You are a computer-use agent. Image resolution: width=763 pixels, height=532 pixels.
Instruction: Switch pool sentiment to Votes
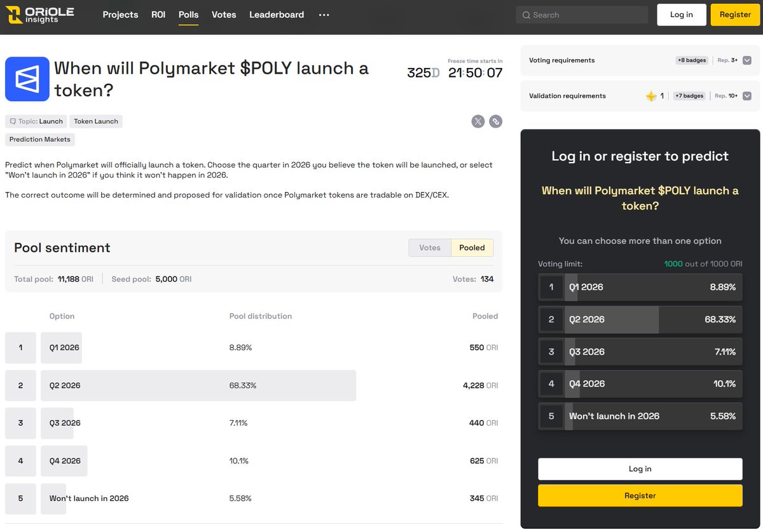point(430,248)
